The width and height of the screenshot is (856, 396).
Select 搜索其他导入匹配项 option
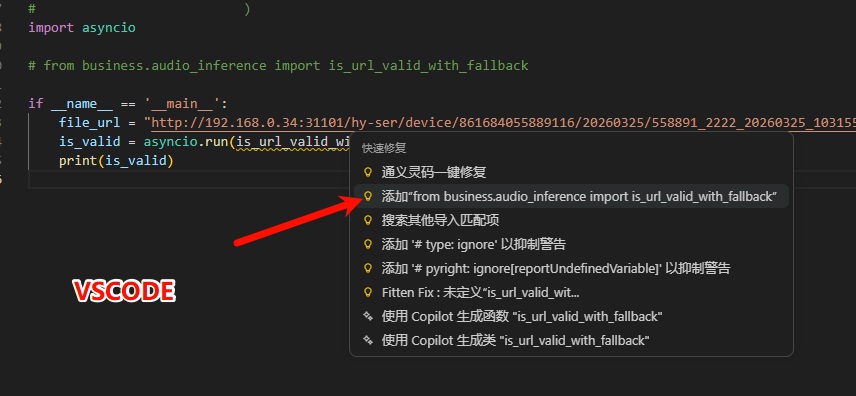(x=571, y=220)
